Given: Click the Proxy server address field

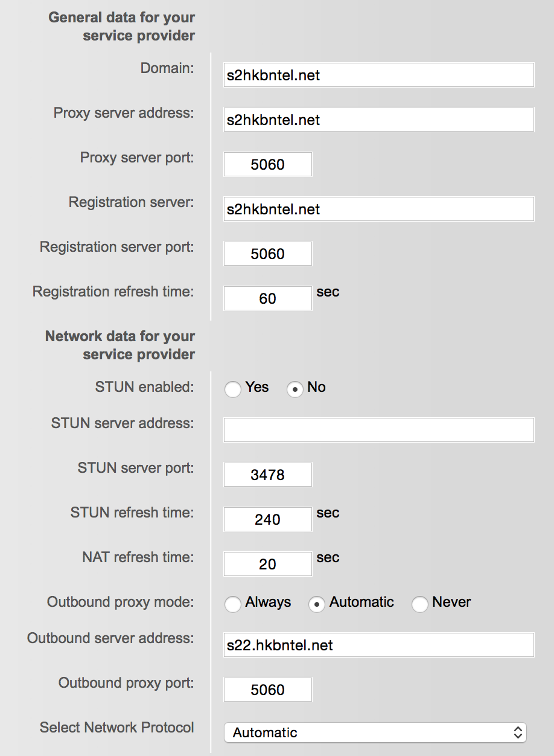Looking at the screenshot, I should pyautogui.click(x=379, y=120).
